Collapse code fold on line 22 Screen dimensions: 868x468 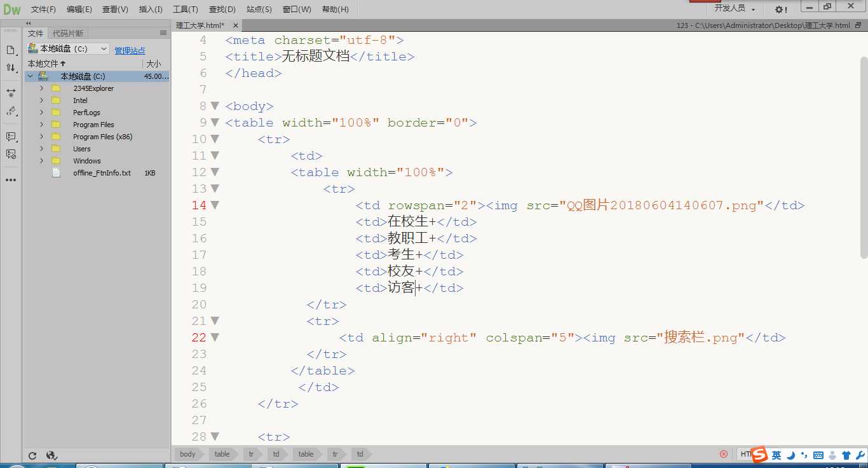tap(215, 338)
